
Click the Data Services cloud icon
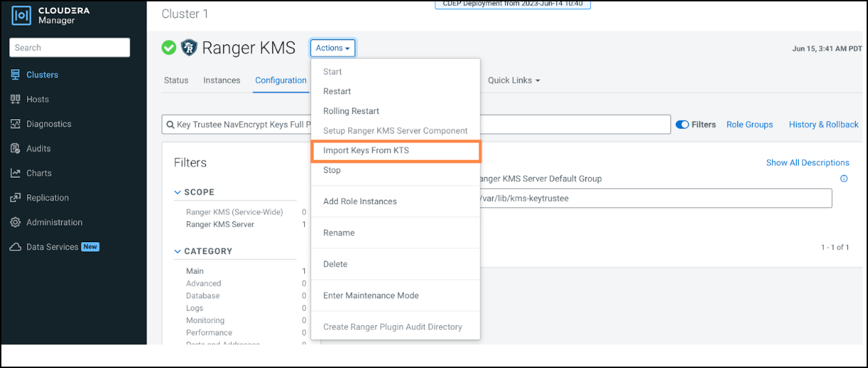click(x=15, y=247)
